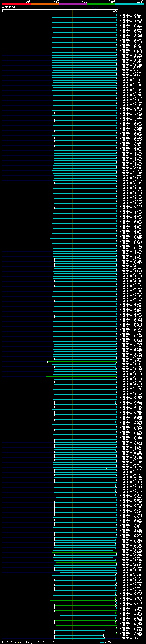Click the UniRef100_Q7REG3 label
146x644 pixels.
click(131, 575)
